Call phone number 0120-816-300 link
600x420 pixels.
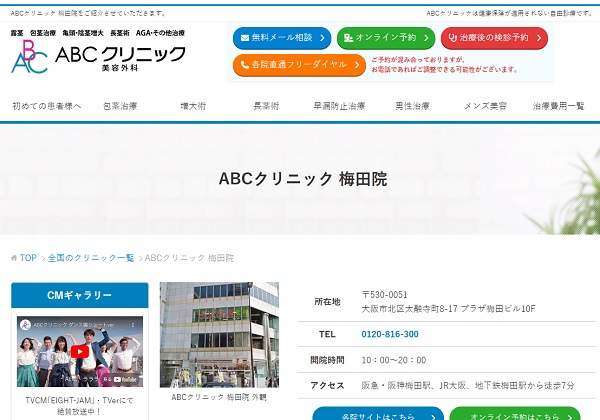point(390,334)
